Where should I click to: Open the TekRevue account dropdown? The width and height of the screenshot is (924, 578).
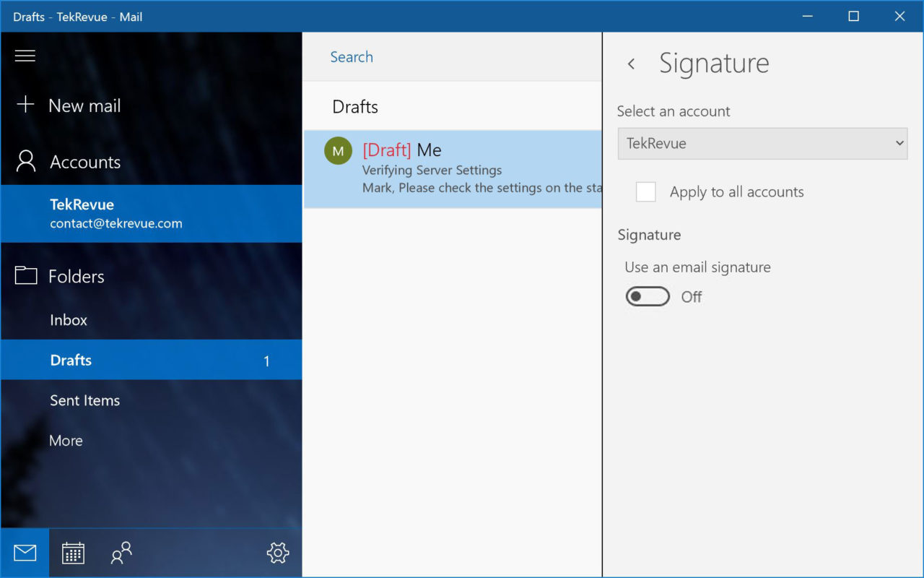(x=762, y=143)
